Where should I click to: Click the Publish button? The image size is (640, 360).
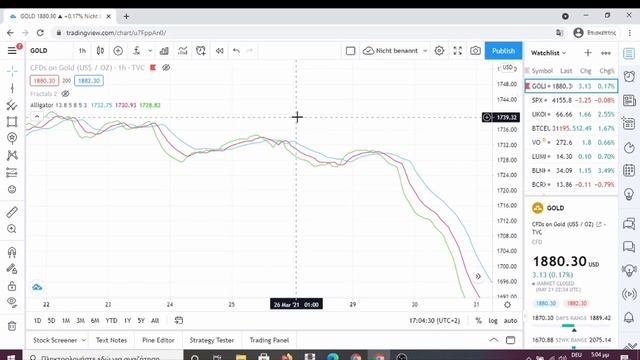click(503, 51)
